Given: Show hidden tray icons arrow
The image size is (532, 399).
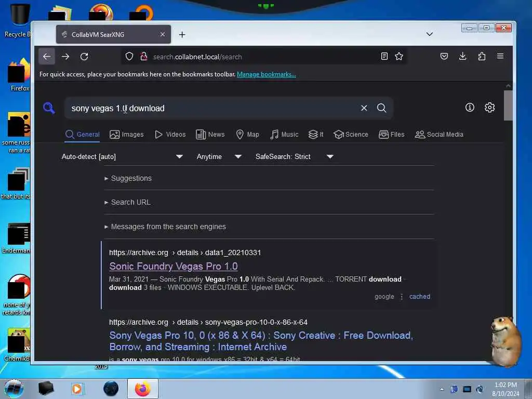Looking at the screenshot, I should (x=442, y=390).
